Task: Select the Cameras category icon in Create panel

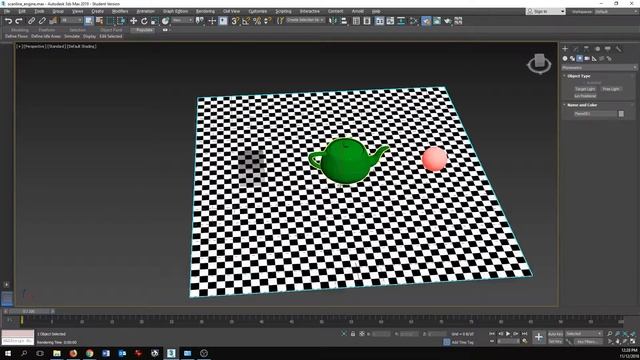Action: coord(587,59)
